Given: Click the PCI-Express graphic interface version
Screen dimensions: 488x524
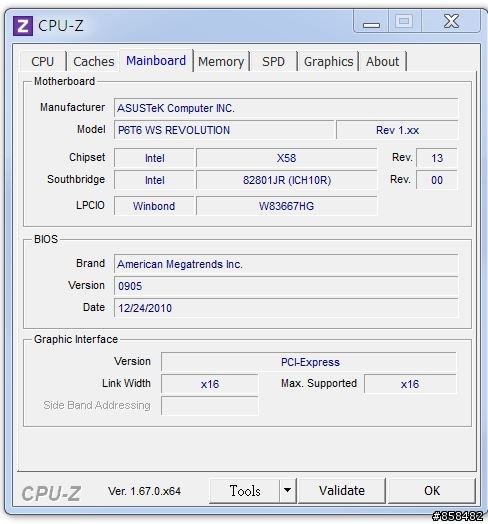Looking at the screenshot, I should (x=309, y=362).
